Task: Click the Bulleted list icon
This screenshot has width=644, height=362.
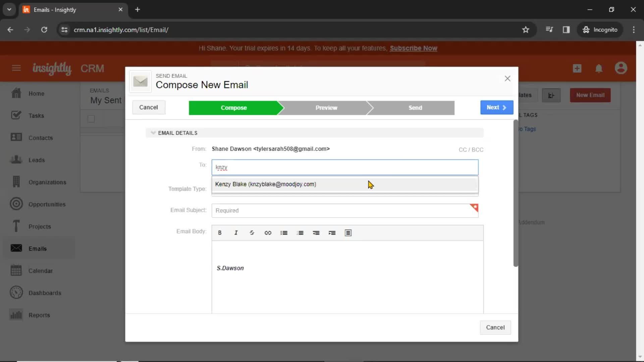Action: 284,233
